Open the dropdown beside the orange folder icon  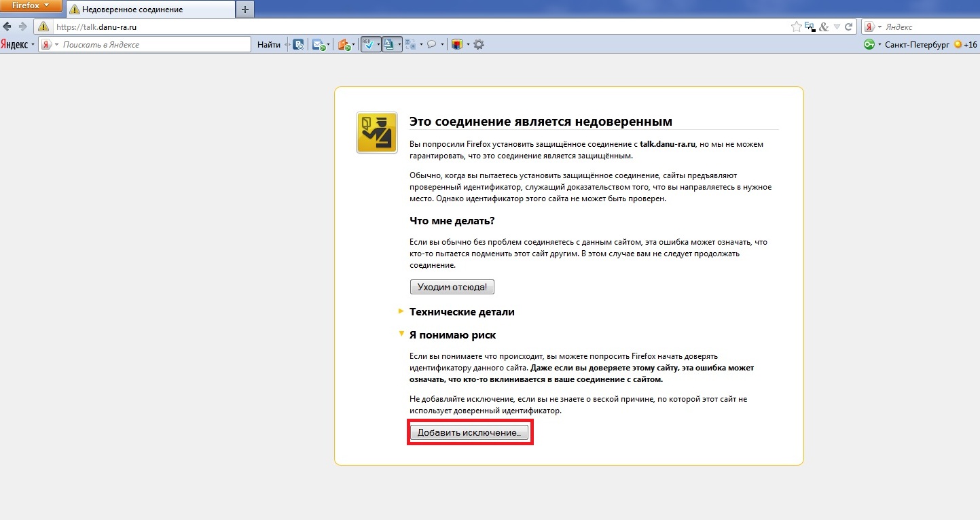(x=353, y=45)
